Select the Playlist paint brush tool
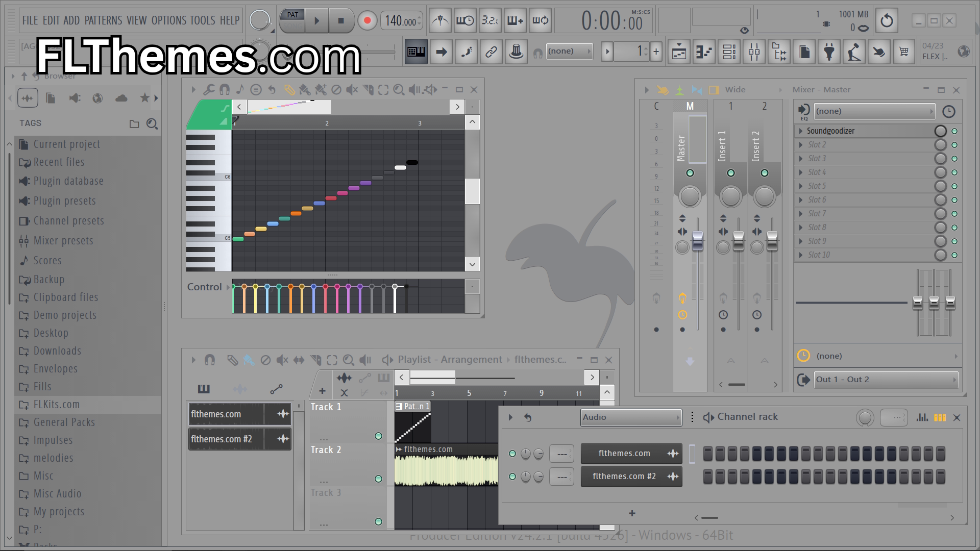Viewport: 980px width, 551px height. (x=249, y=360)
